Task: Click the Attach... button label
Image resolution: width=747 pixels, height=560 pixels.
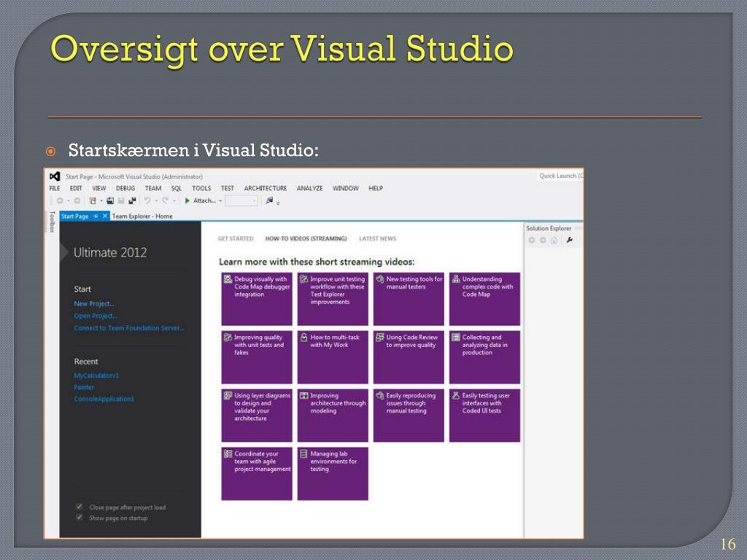Action: (x=204, y=201)
